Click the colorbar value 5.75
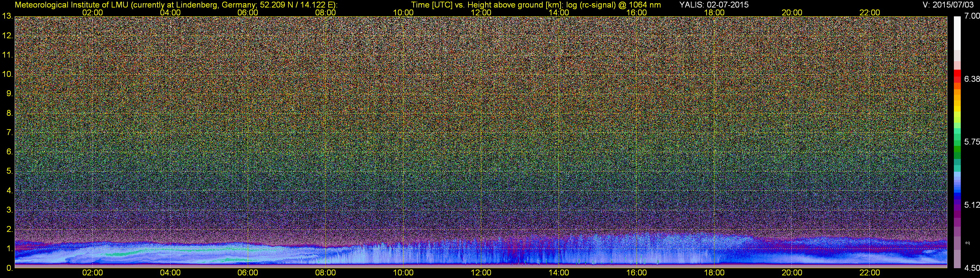The height and width of the screenshot is (278, 980). point(972,142)
